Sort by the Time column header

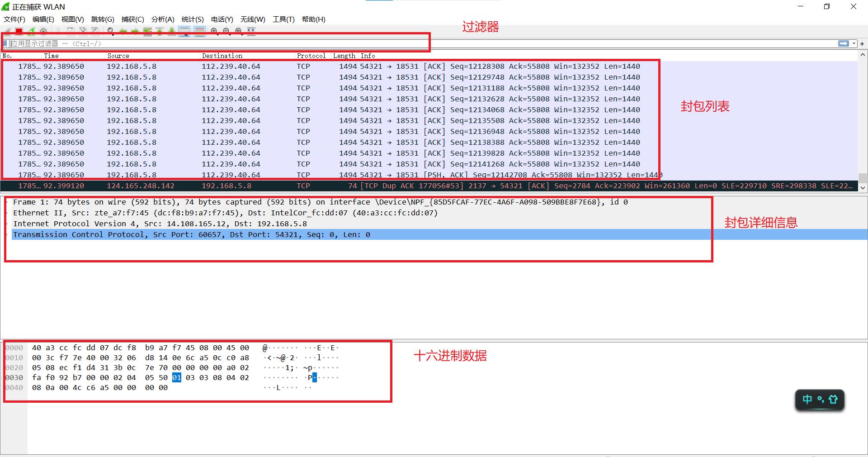tap(74, 56)
